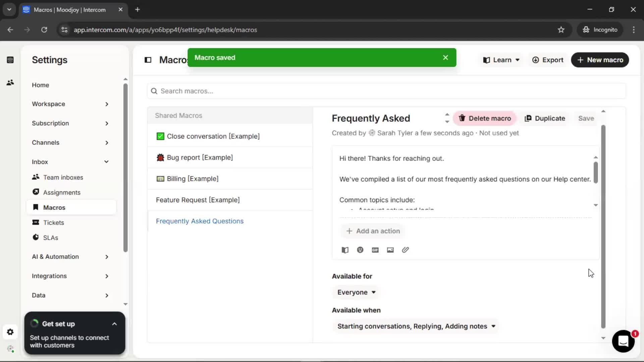Click the Delete macro button
The image size is (644, 362).
click(x=485, y=118)
